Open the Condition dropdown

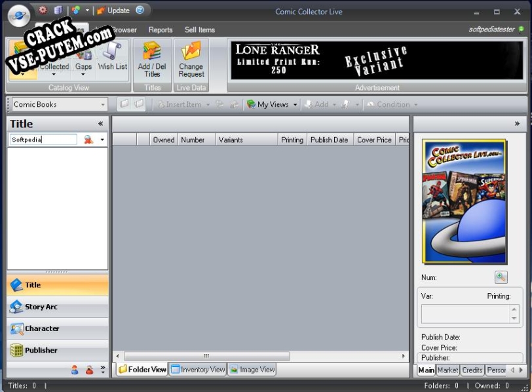tap(392, 104)
